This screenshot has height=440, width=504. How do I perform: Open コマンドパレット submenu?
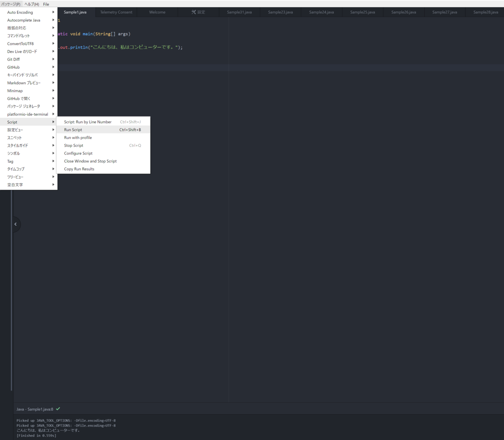click(29, 36)
